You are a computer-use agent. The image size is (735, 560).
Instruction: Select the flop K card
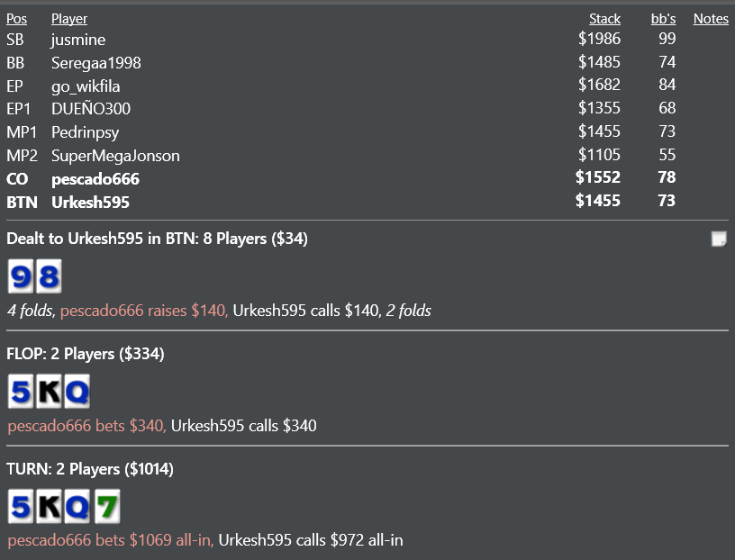tap(49, 392)
